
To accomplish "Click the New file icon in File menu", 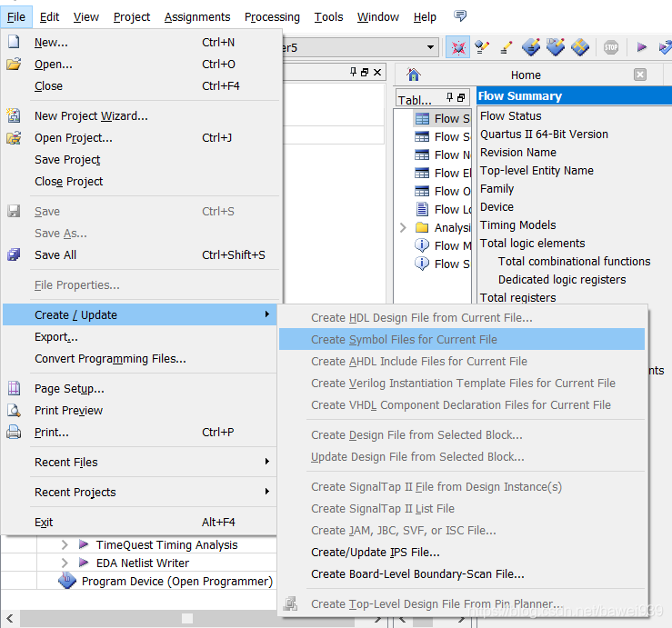I will [x=14, y=42].
